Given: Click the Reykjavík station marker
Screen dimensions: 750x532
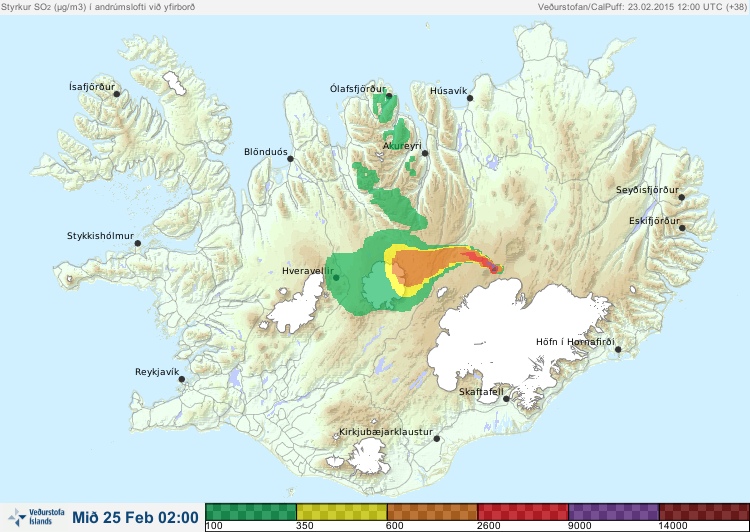Looking at the screenshot, I should (x=182, y=379).
